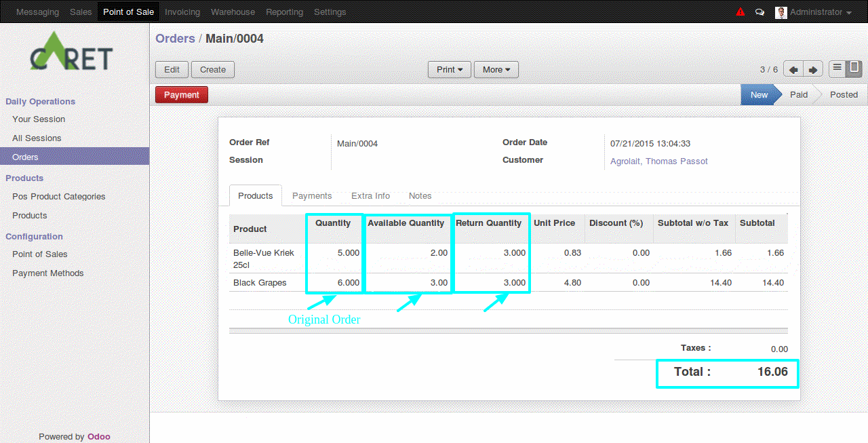Expand the Administrator account menu
This screenshot has height=443, width=868.
[817, 12]
